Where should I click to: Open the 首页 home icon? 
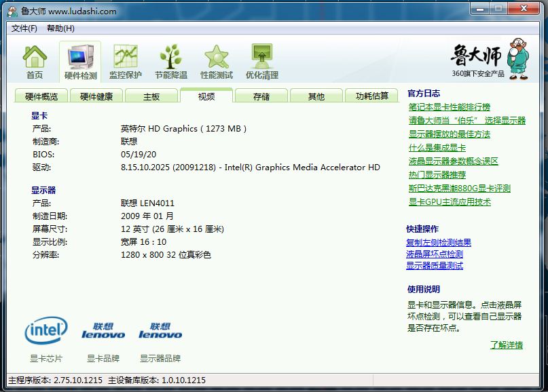[35, 62]
